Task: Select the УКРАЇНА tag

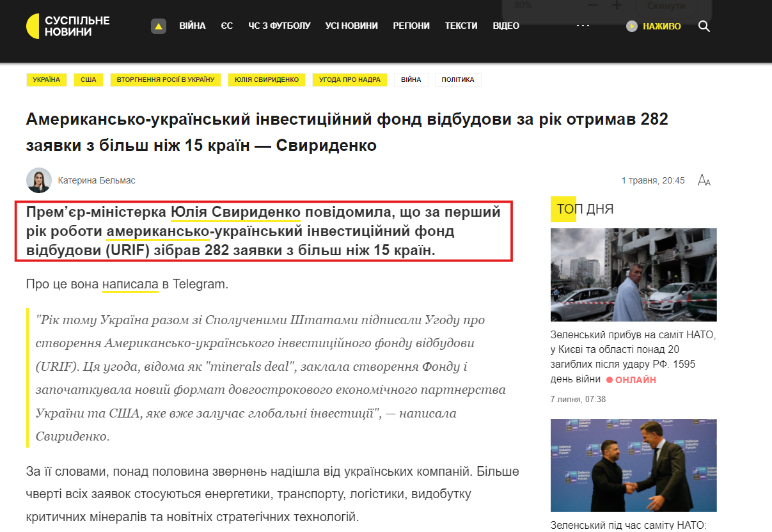Action: [47, 80]
